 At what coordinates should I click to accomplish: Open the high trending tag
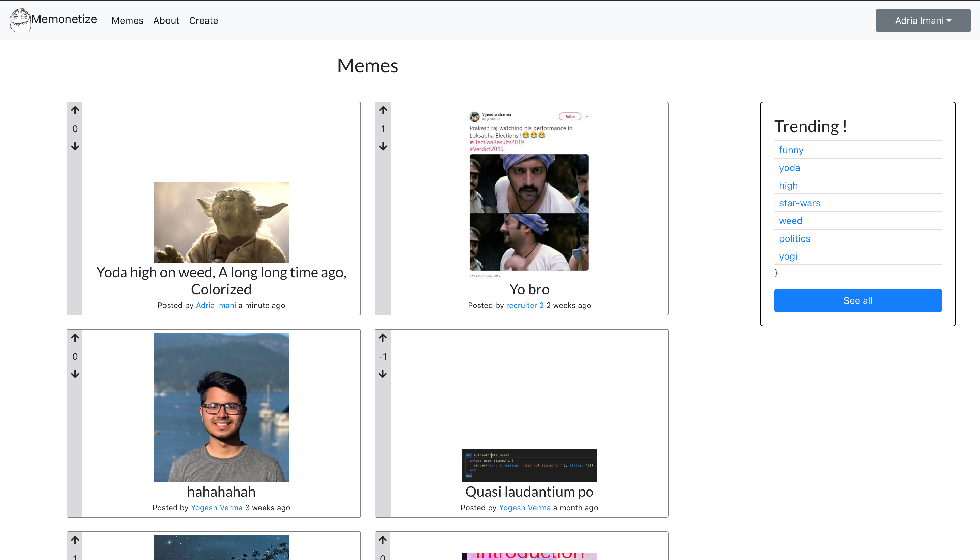tap(788, 185)
